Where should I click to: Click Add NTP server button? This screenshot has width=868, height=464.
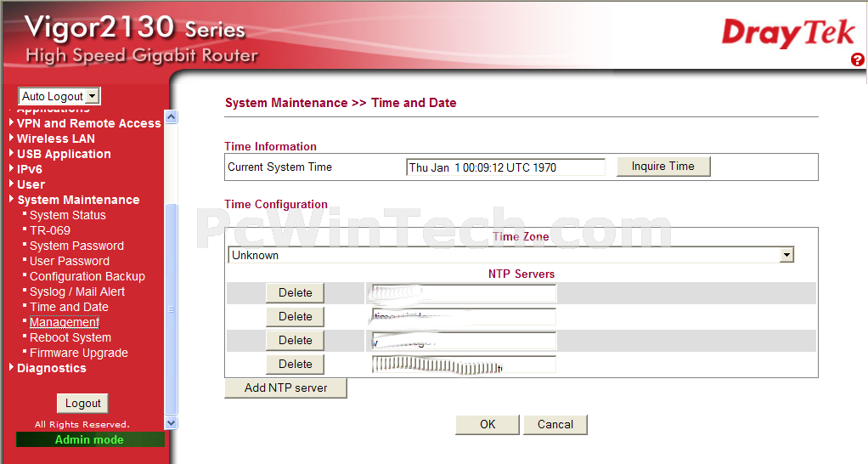click(x=285, y=388)
